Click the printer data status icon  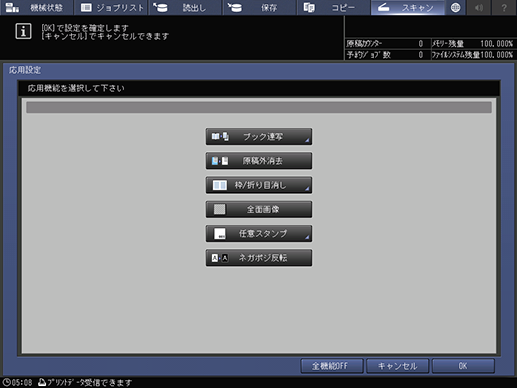point(42,382)
